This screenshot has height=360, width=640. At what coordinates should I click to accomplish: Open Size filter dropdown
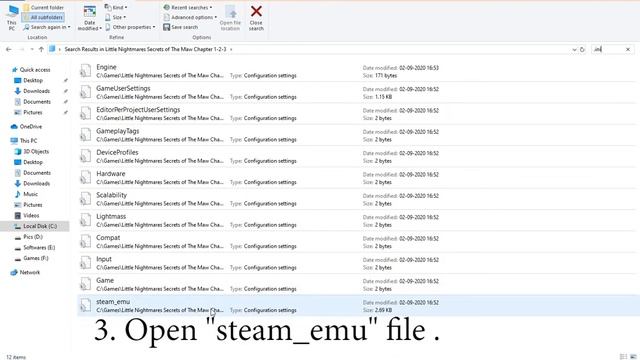(116, 17)
